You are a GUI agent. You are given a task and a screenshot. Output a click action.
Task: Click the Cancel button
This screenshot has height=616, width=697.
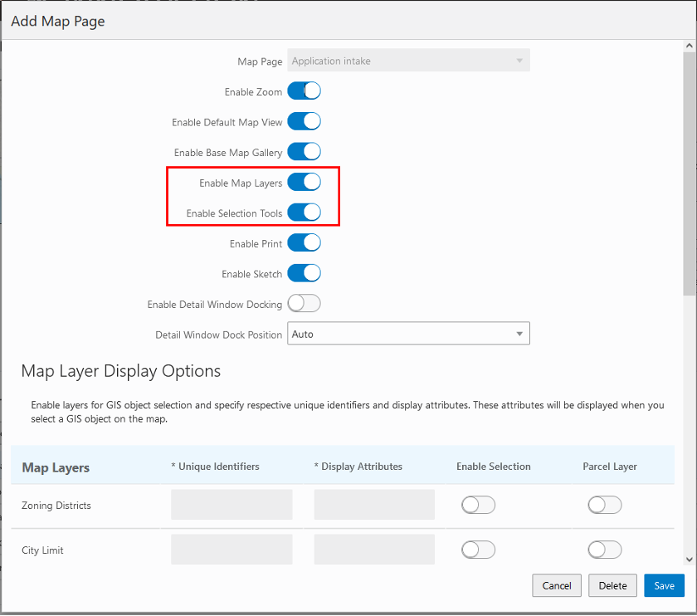tap(557, 586)
